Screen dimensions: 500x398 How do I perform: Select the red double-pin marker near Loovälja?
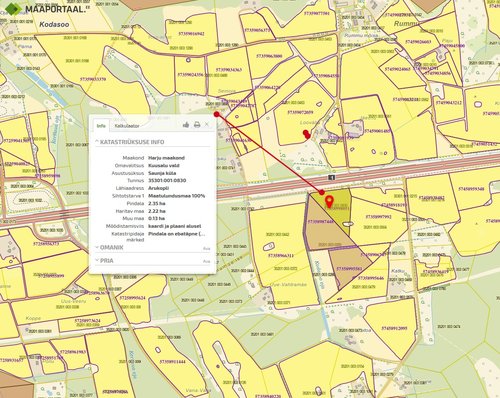306,134
